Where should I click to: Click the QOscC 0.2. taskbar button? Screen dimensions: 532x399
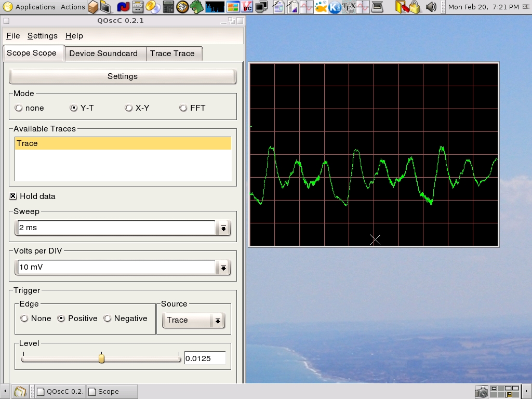60,392
